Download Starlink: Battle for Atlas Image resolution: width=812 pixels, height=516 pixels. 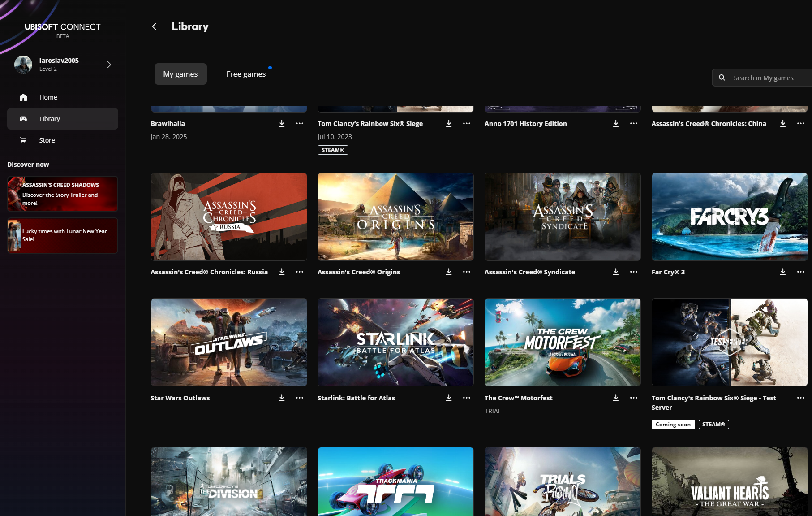(x=449, y=398)
